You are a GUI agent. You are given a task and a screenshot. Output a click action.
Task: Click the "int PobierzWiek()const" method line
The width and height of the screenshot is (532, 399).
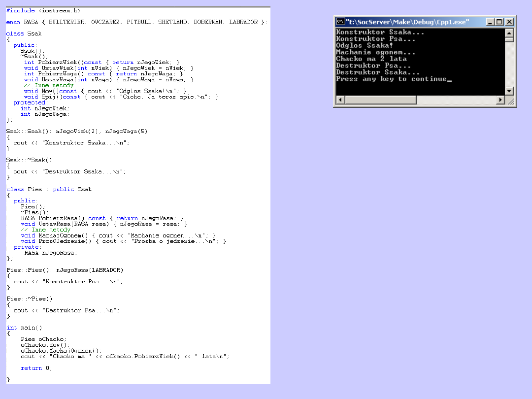coord(101,63)
